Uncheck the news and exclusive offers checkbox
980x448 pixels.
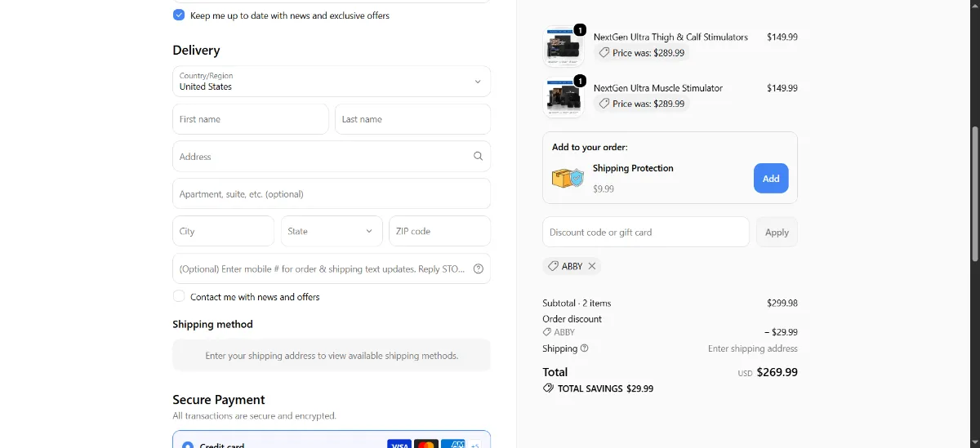(x=179, y=15)
